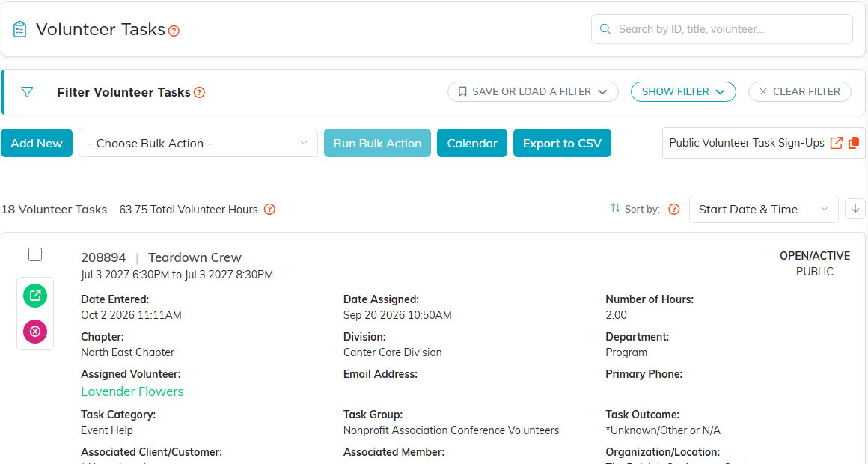Viewport: 868px width, 464px height.
Task: Click Clear Filter button
Action: pyautogui.click(x=799, y=92)
